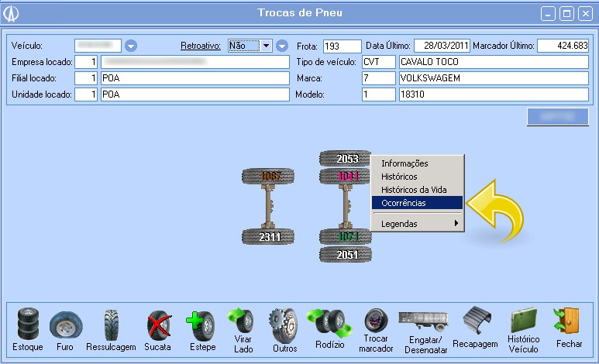599x364 pixels.
Task: Click the Sucata scrap tire icon
Action: point(157,325)
